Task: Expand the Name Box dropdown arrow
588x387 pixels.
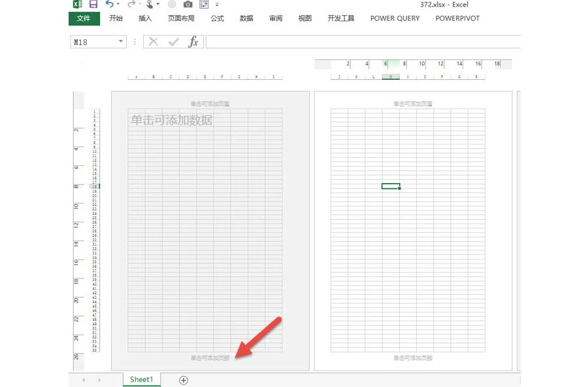Action: pos(121,41)
